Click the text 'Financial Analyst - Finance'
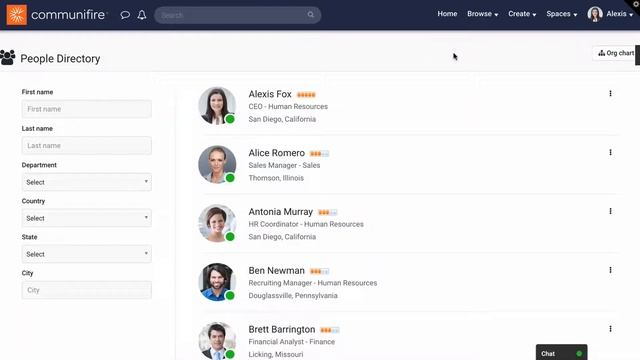Viewport: 640px width, 360px height. 291,342
